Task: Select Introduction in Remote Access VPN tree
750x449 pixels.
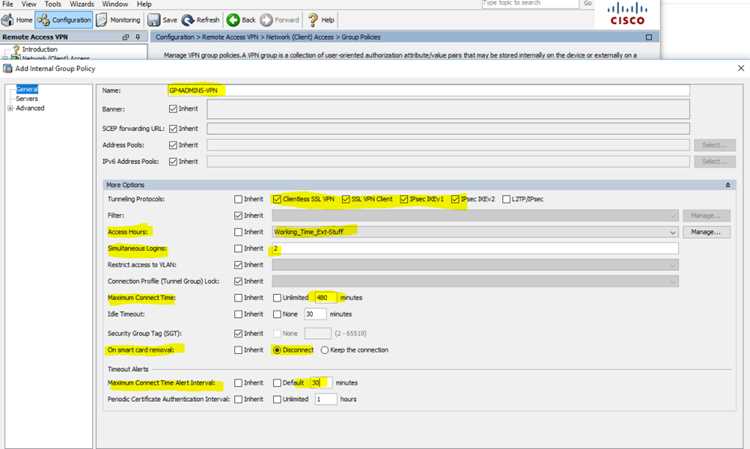Action: [39, 49]
